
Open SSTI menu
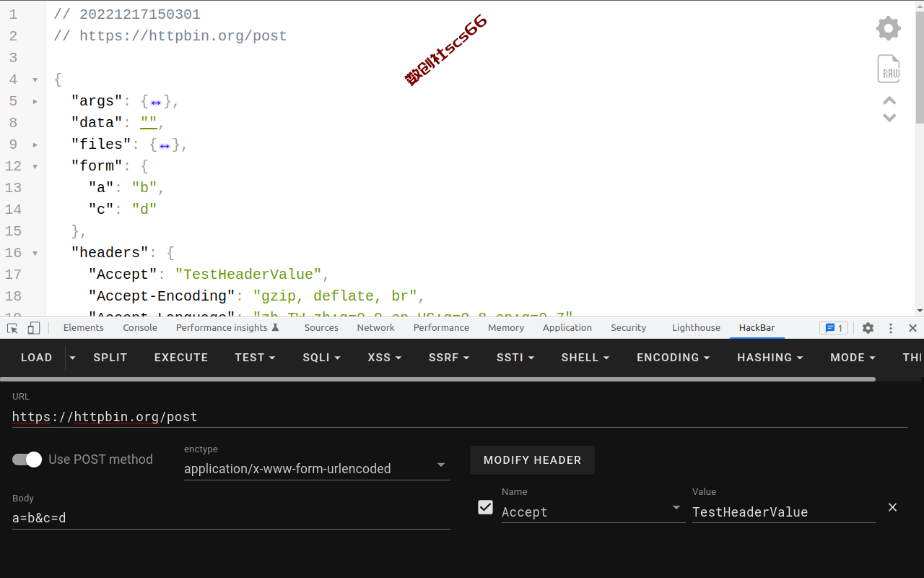tap(515, 358)
